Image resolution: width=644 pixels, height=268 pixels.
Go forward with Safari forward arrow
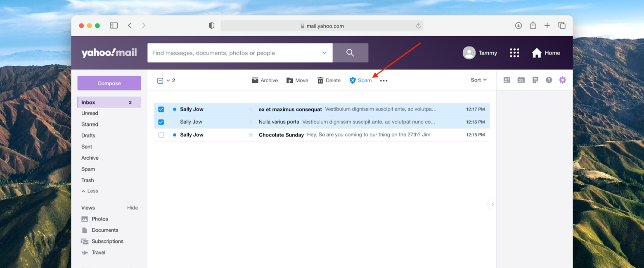click(x=144, y=26)
